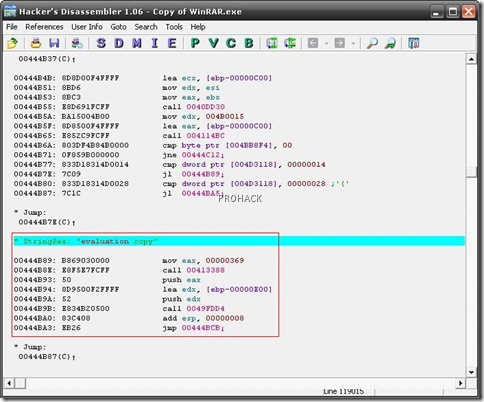
Task: Click opcode bytes 8D8D00F4FFFF
Action: coord(90,78)
